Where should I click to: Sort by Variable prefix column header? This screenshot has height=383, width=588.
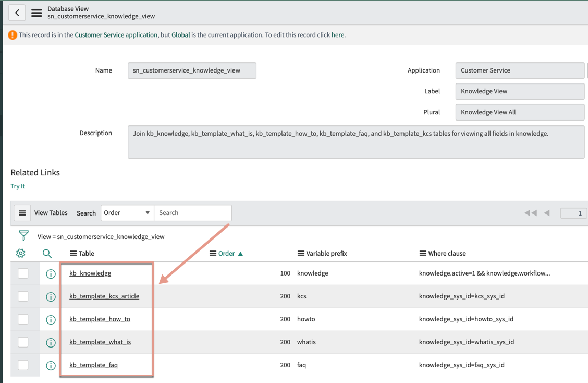(x=327, y=254)
